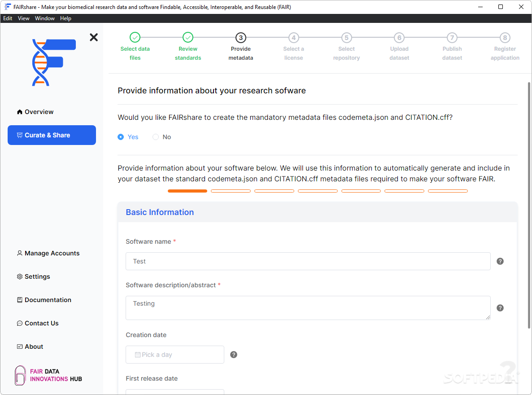
Task: Click the Creation date label
Action: coord(146,335)
